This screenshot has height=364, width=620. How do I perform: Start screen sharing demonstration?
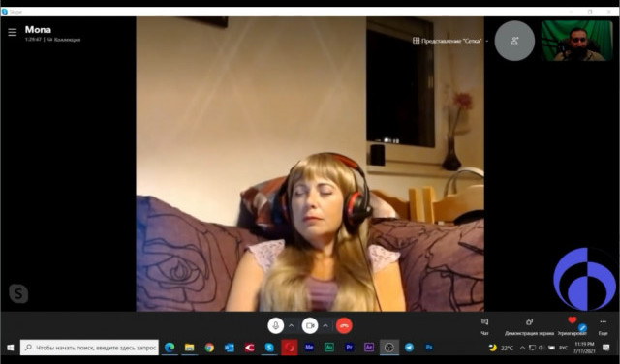(x=529, y=326)
